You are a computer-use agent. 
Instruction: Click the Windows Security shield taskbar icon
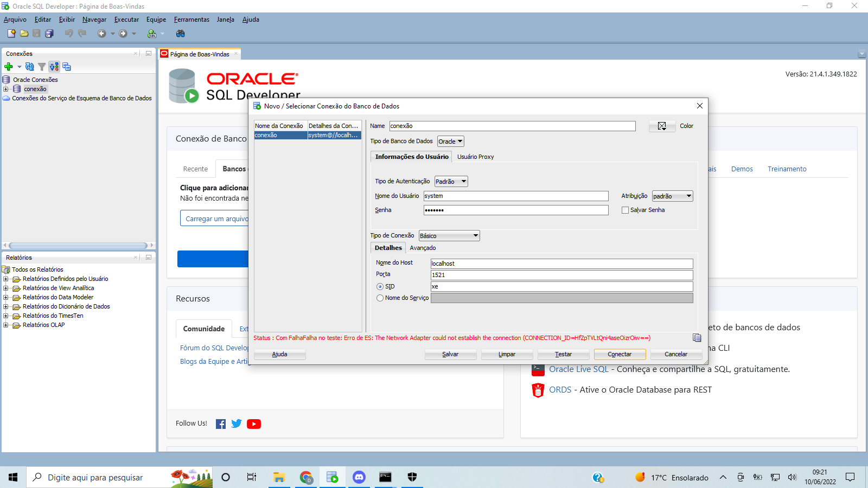point(412,477)
